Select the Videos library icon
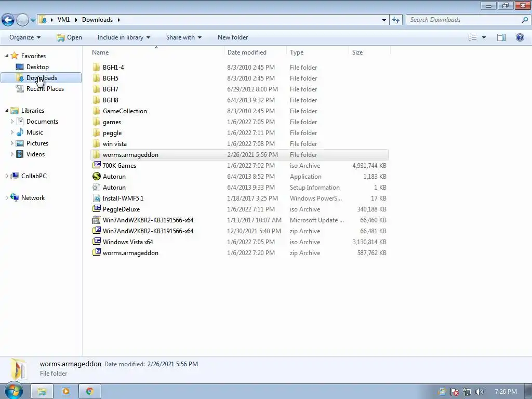The height and width of the screenshot is (399, 532). [20, 154]
